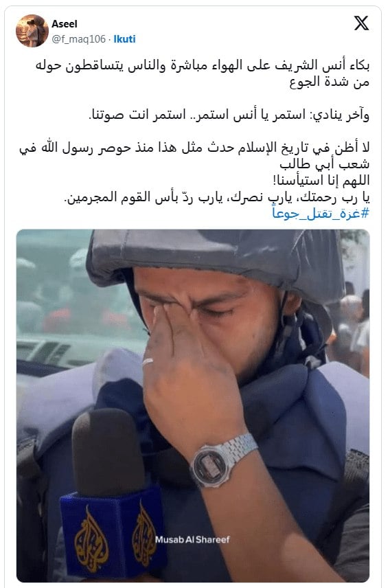The height and width of the screenshot is (588, 390).
Task: Open the @f_maq106 handle link
Action: tap(79, 39)
